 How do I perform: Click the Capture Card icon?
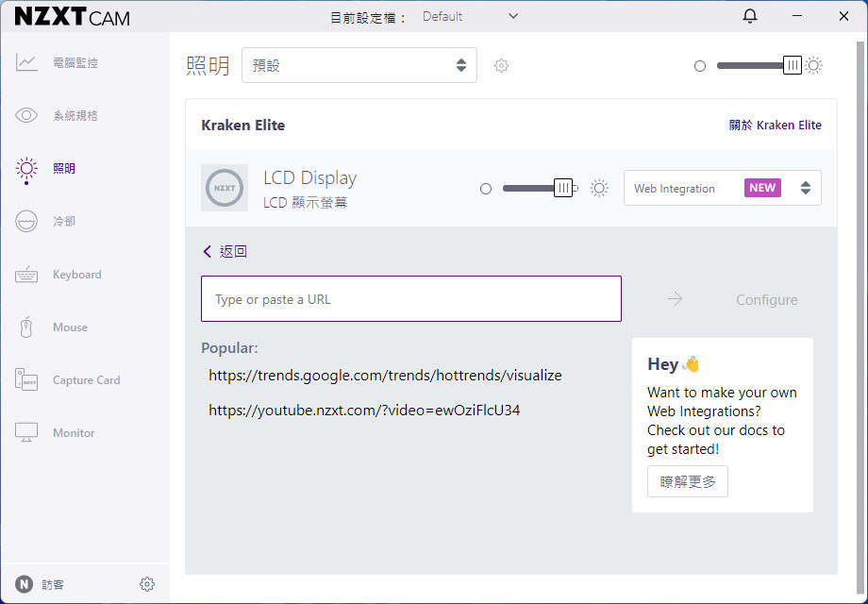click(x=26, y=379)
